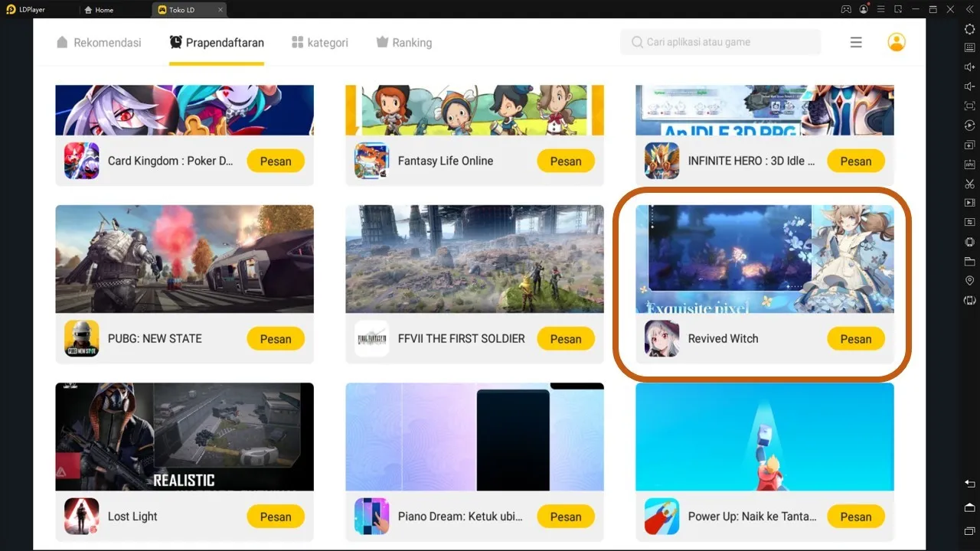Screen dimensions: 980x551
Task: Click the volume down icon
Action: [969, 86]
